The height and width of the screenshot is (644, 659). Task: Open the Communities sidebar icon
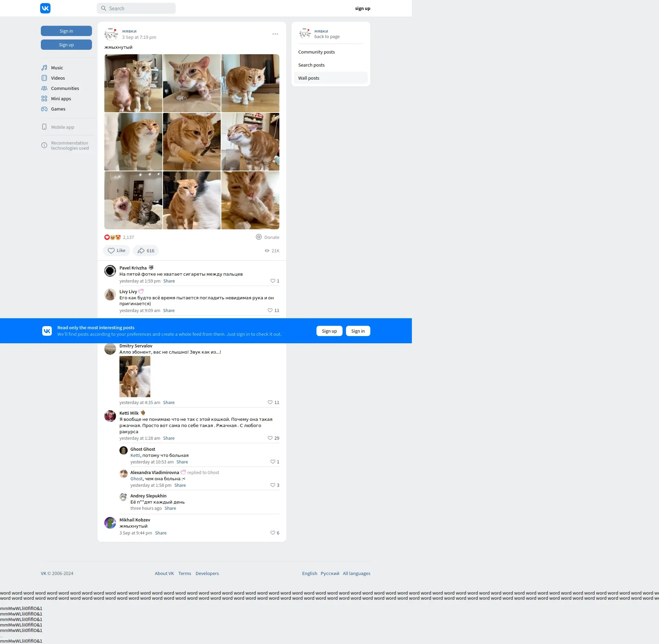point(44,88)
